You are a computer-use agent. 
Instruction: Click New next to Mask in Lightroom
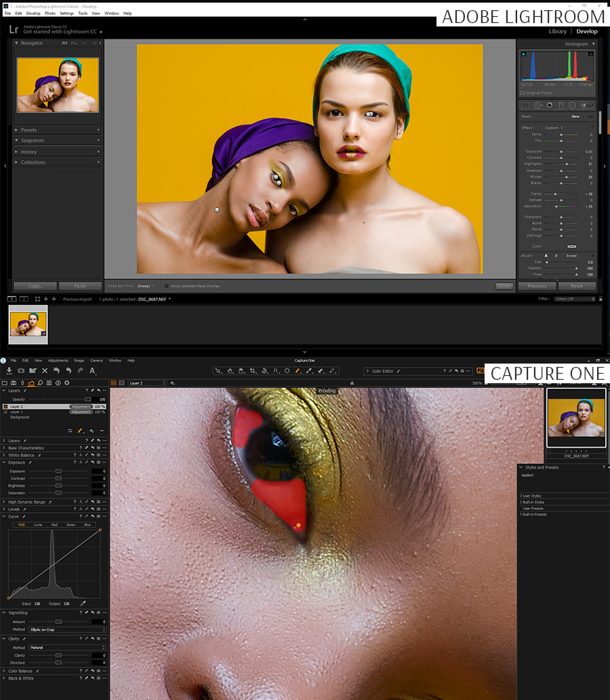[x=575, y=117]
